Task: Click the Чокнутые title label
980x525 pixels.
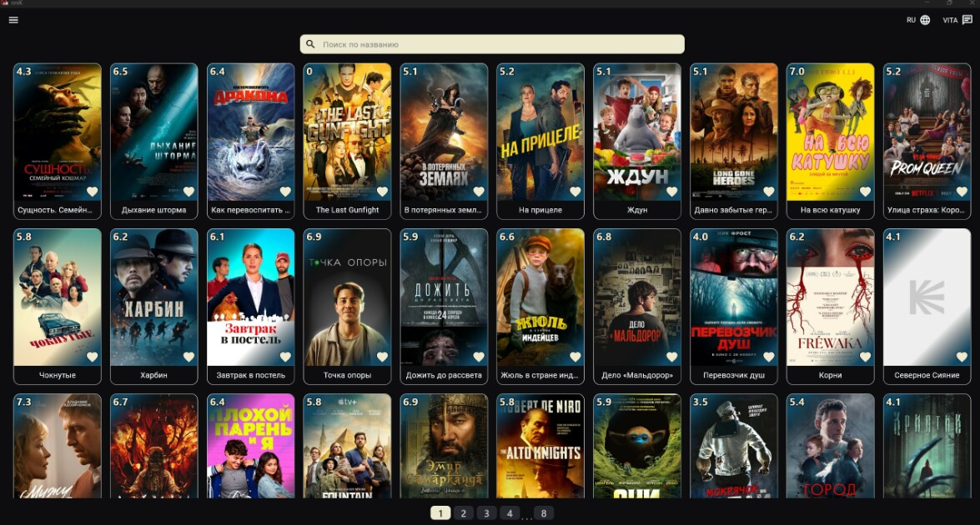Action: pyautogui.click(x=57, y=375)
